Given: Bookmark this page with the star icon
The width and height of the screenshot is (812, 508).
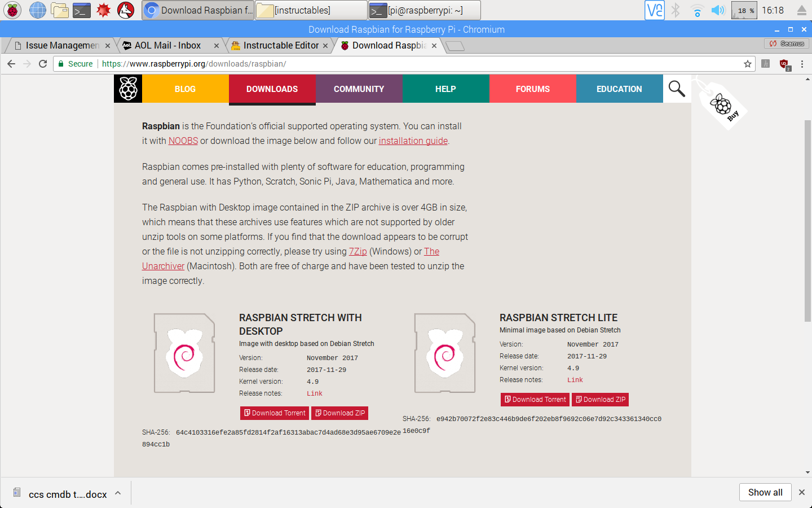Looking at the screenshot, I should click(x=748, y=64).
